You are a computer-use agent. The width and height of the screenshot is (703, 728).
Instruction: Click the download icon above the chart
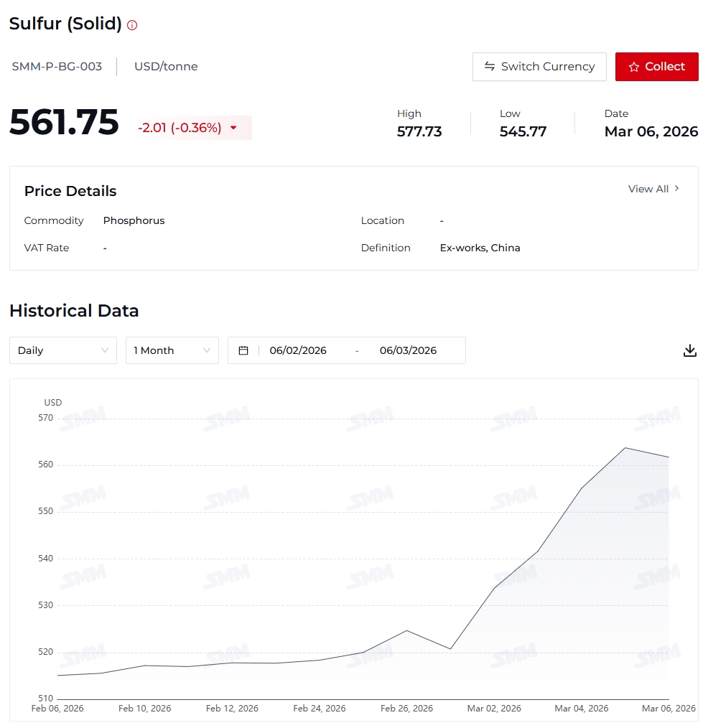[x=689, y=350]
